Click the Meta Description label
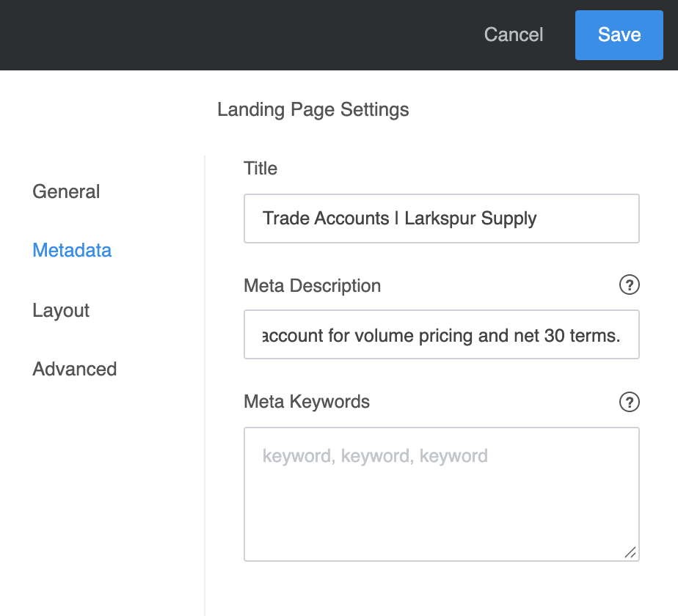 [x=312, y=286]
